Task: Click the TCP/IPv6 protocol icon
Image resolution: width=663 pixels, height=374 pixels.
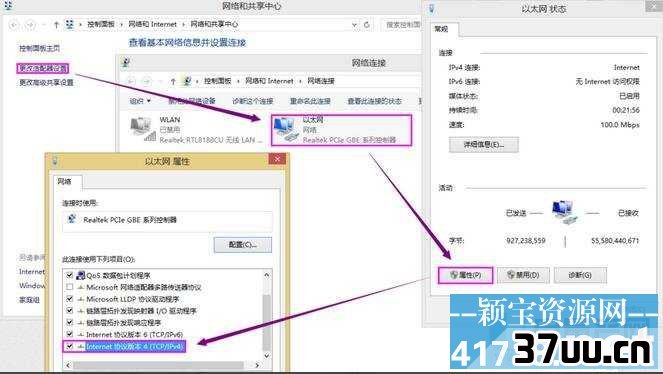Action: pos(81,335)
